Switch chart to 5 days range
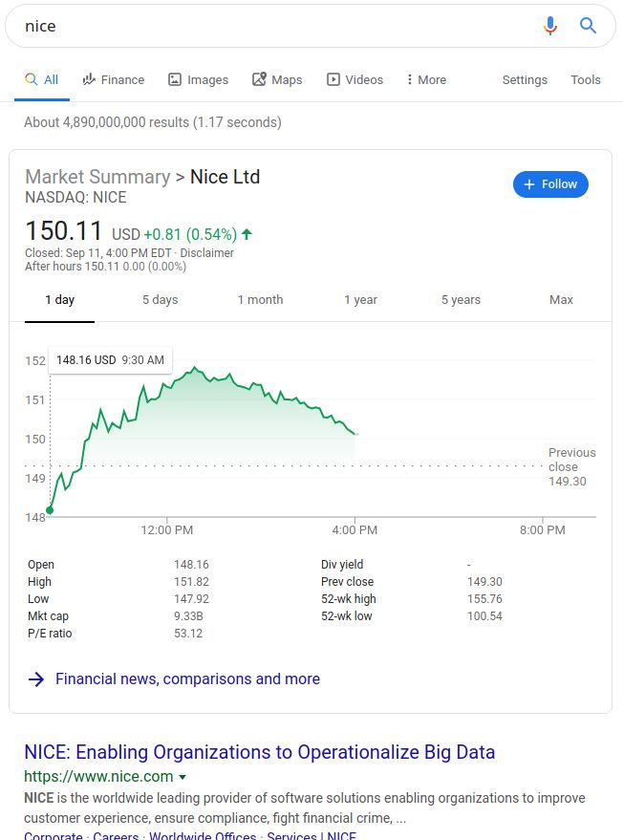 coord(161,300)
